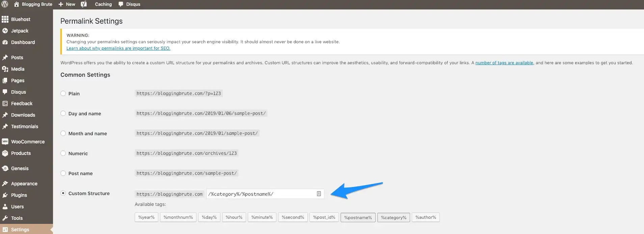Viewport: 644px width, 234px height.
Task: Click the Tools wrench icon
Action: coord(5,218)
